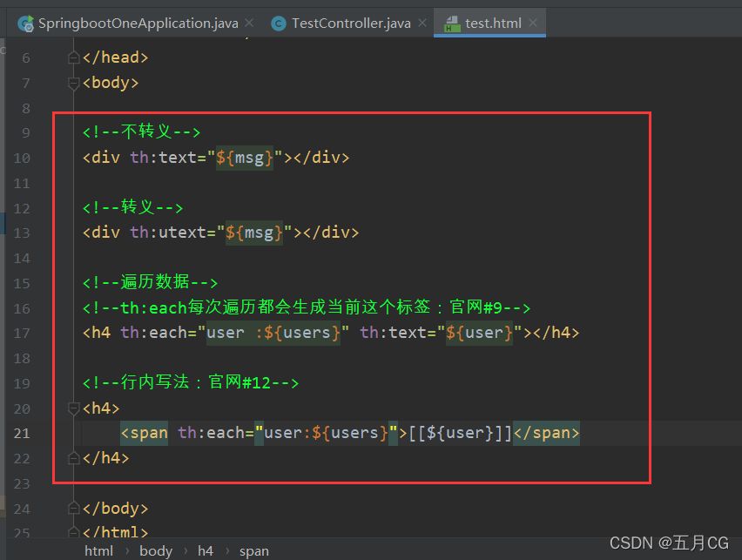Screen dimensions: 742x560
Task: Click the closing </h4> tag on line 22
Action: click(x=105, y=458)
